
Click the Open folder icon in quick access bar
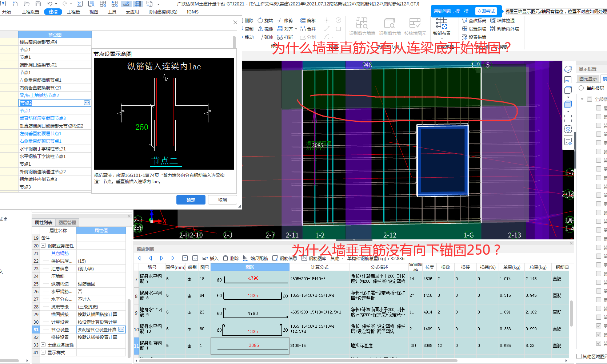coord(27,4)
